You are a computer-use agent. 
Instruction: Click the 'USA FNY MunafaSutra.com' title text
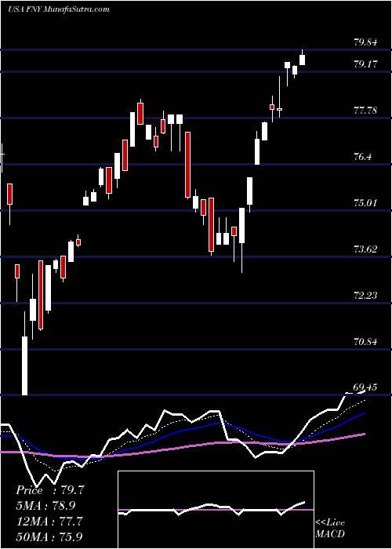(x=59, y=9)
